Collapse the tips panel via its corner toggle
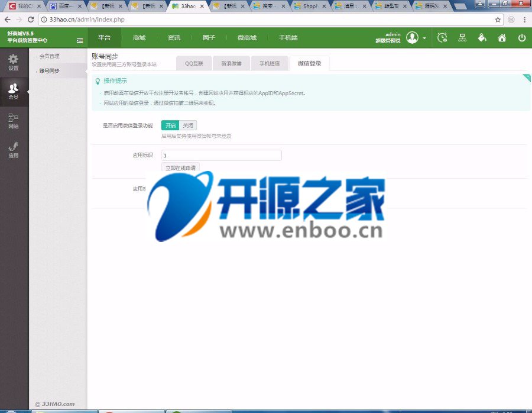The height and width of the screenshot is (413, 532). tap(527, 78)
